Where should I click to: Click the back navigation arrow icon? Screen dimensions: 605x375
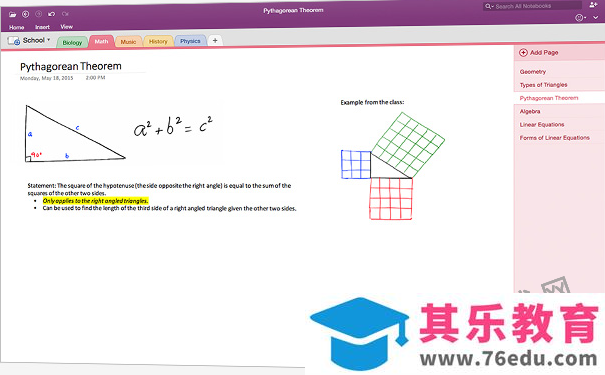25,14
